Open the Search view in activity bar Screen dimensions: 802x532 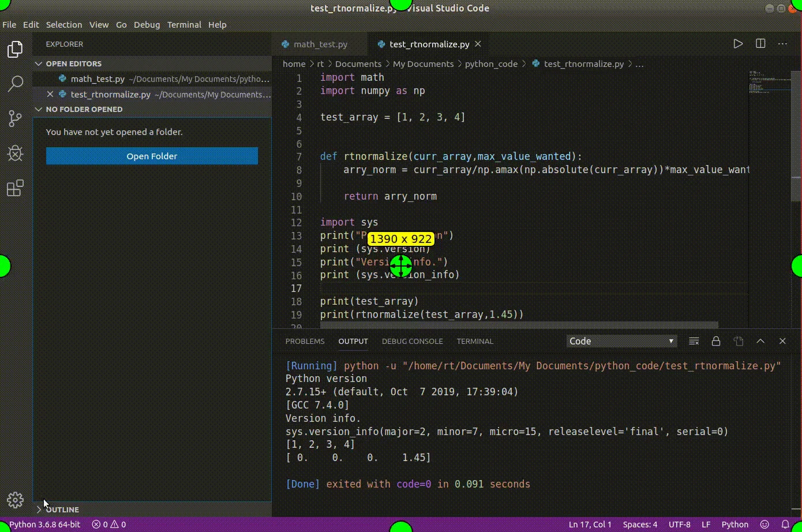tap(16, 84)
